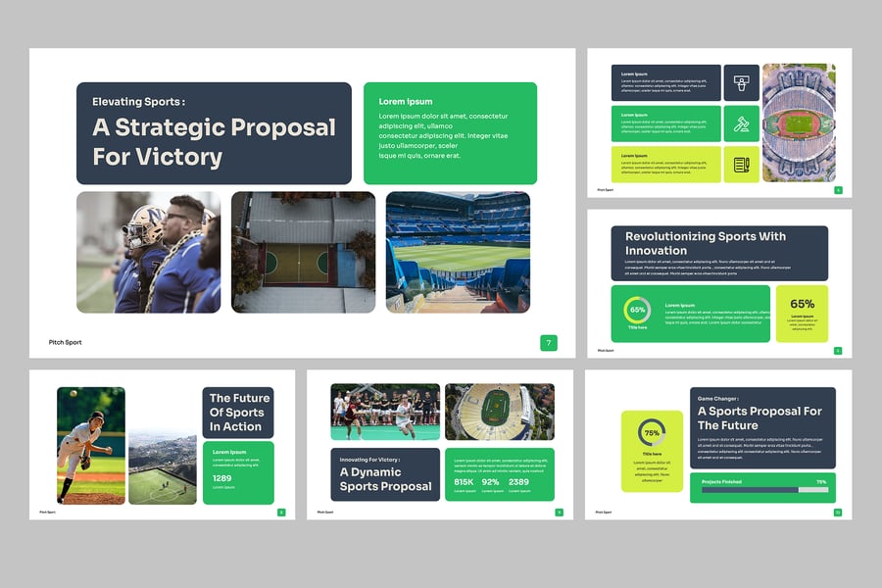Select the aerial sports court photo

[303, 252]
